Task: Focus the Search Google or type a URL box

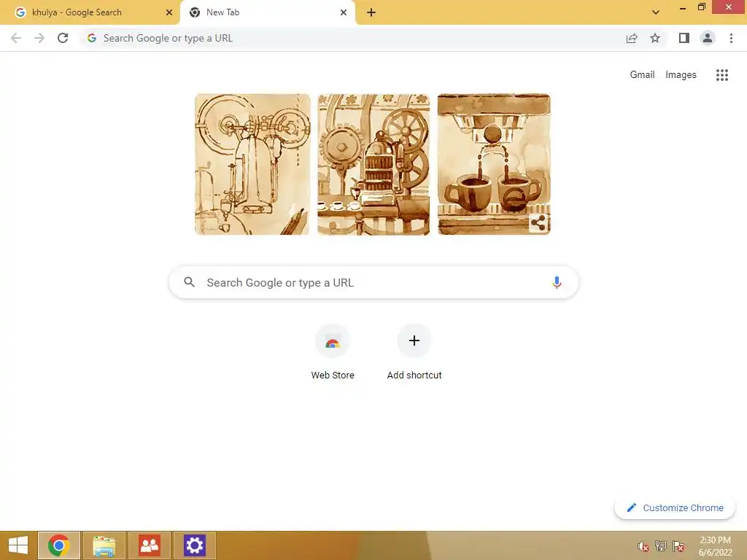Action: pyautogui.click(x=373, y=282)
